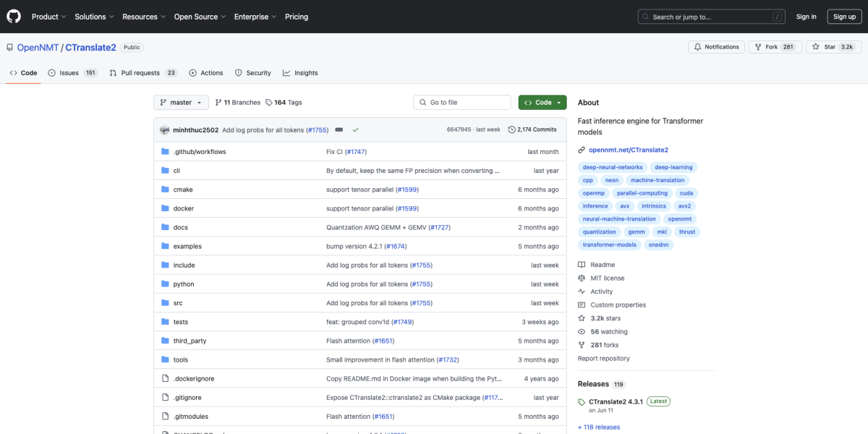The width and height of the screenshot is (868, 434).
Task: Click the tag icon beside 164 Tags
Action: (269, 103)
